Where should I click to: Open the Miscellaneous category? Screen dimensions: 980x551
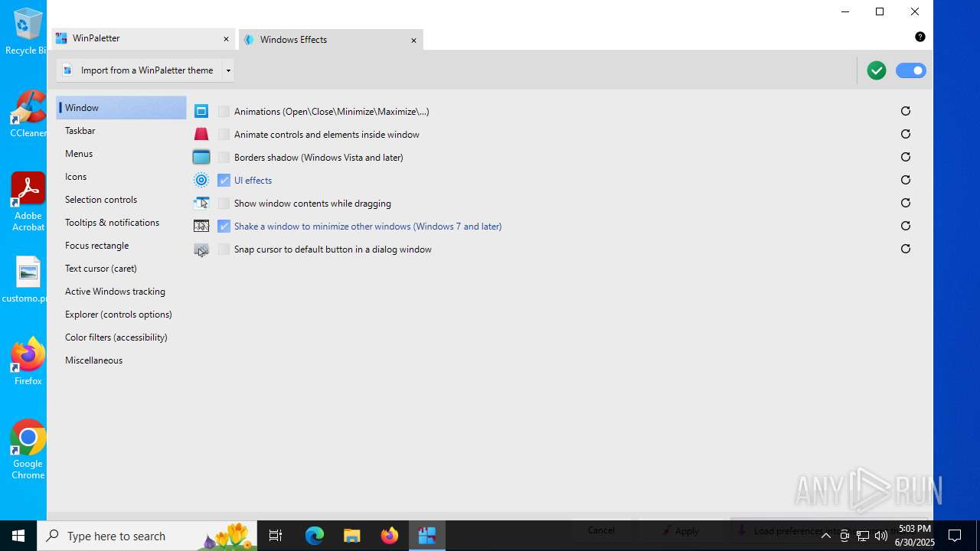point(121,360)
